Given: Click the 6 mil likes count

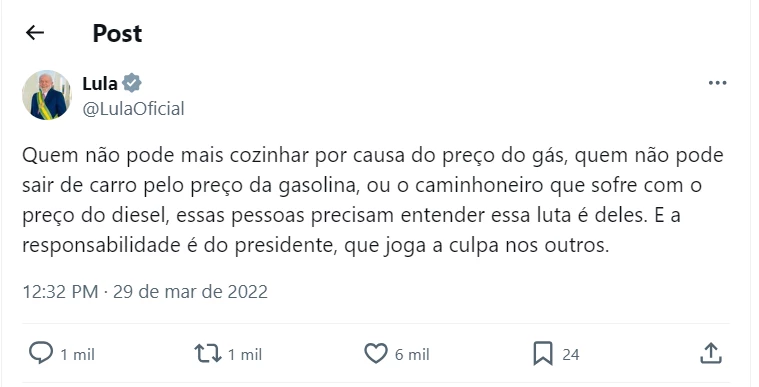Looking at the screenshot, I should (412, 355).
